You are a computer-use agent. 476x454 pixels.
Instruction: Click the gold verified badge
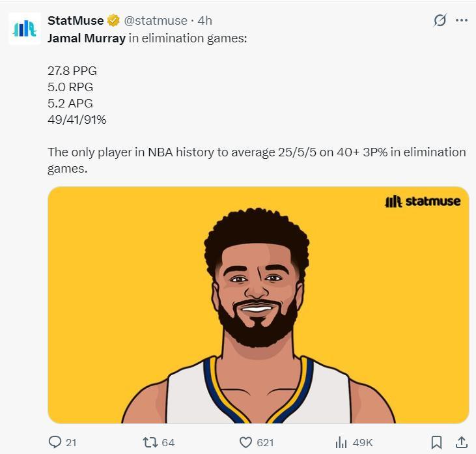click(114, 21)
